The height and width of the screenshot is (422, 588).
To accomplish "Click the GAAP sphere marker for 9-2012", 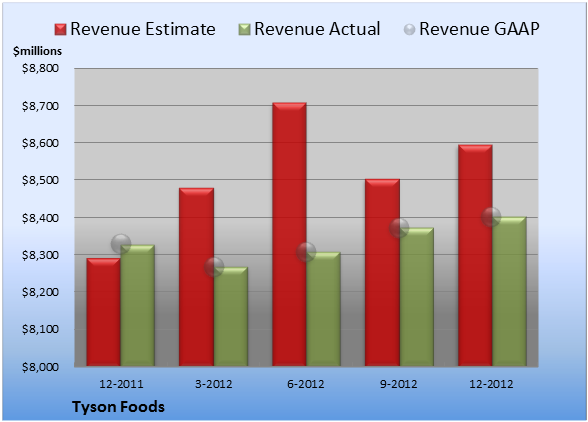I will click(x=399, y=228).
